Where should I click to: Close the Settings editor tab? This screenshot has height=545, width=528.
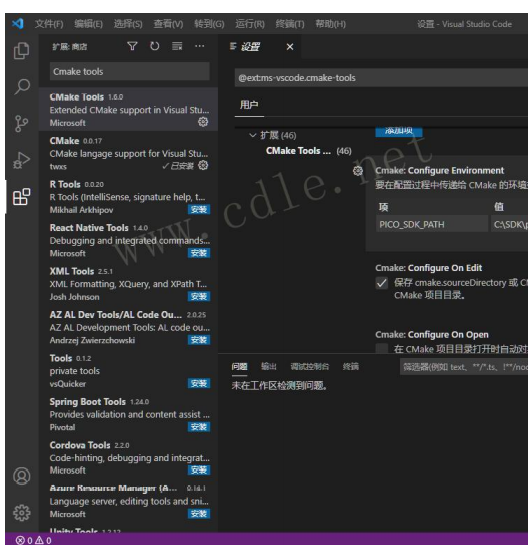click(290, 47)
